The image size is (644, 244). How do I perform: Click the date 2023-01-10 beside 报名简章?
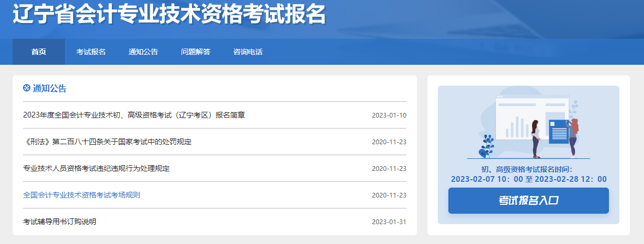[389, 115]
